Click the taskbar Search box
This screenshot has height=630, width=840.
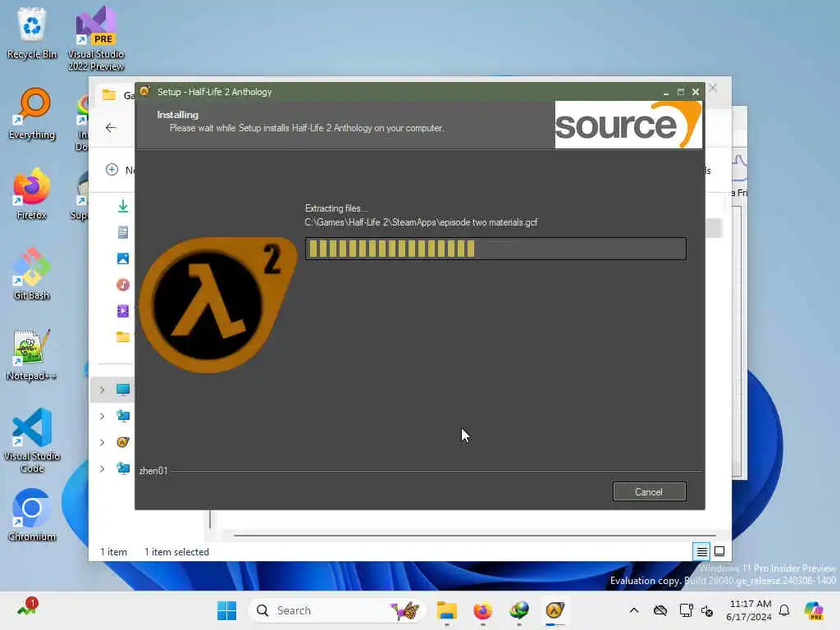[336, 610]
